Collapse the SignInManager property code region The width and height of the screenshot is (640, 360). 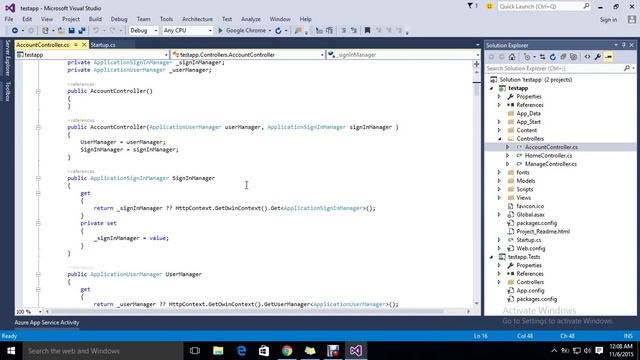coord(38,178)
